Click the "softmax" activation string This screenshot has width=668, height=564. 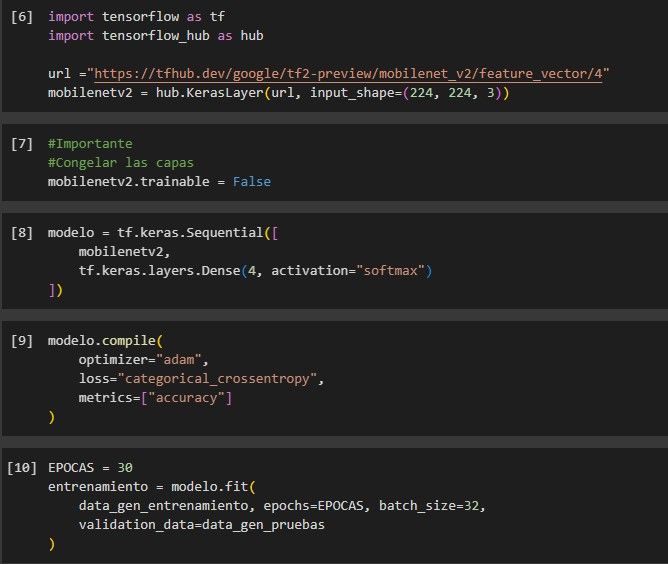click(391, 271)
